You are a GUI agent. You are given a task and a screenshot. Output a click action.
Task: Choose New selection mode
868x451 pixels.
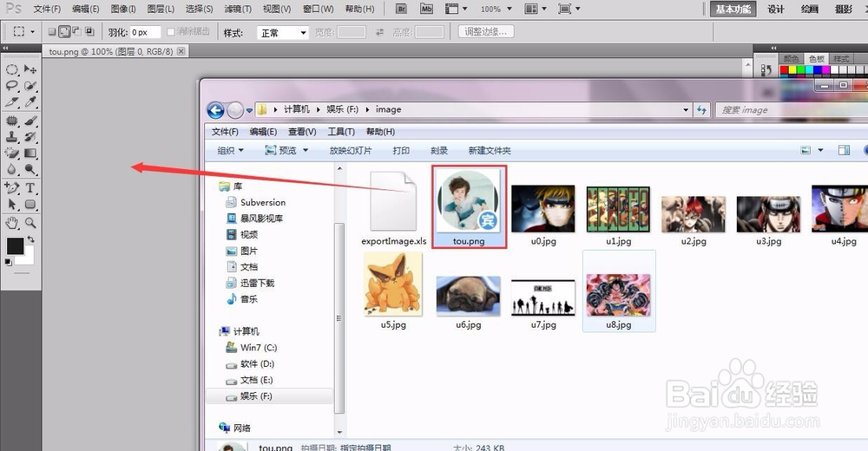click(52, 31)
